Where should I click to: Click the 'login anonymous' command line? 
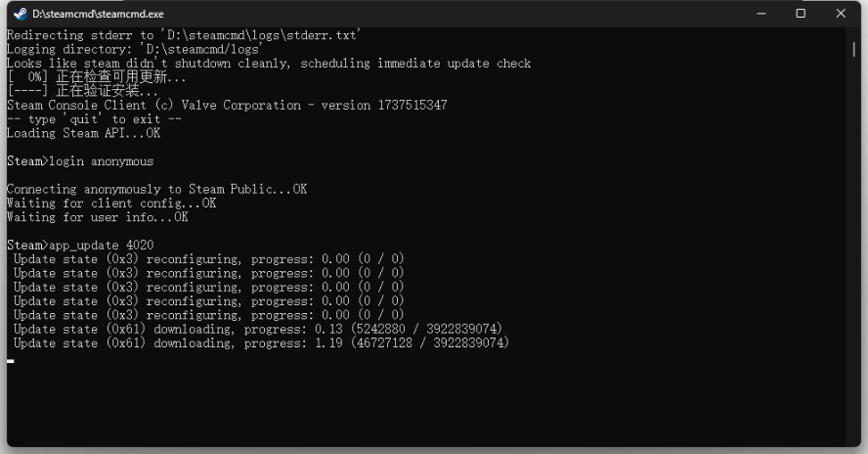[80, 161]
